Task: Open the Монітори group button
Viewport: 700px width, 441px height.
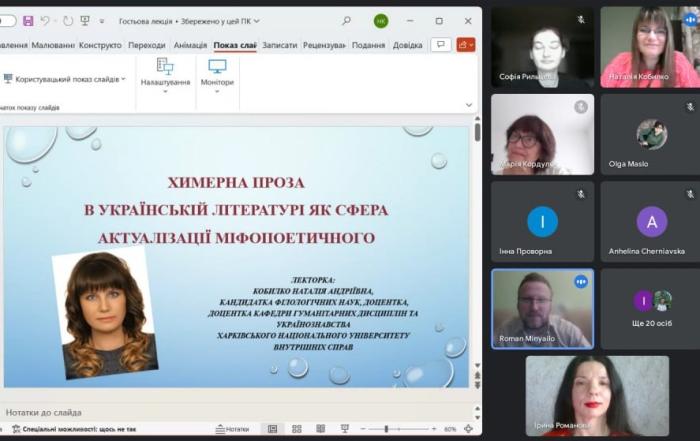Action: pyautogui.click(x=217, y=75)
